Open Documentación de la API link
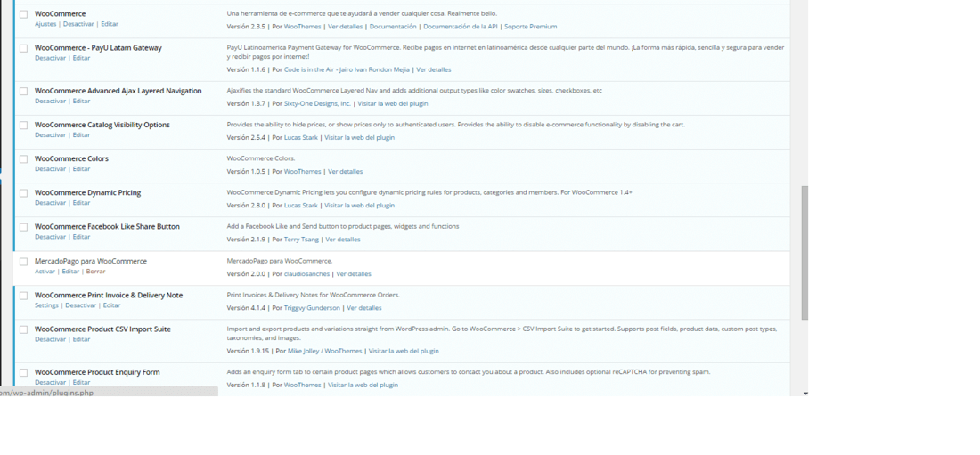This screenshot has height=455, width=980. pyautogui.click(x=460, y=27)
